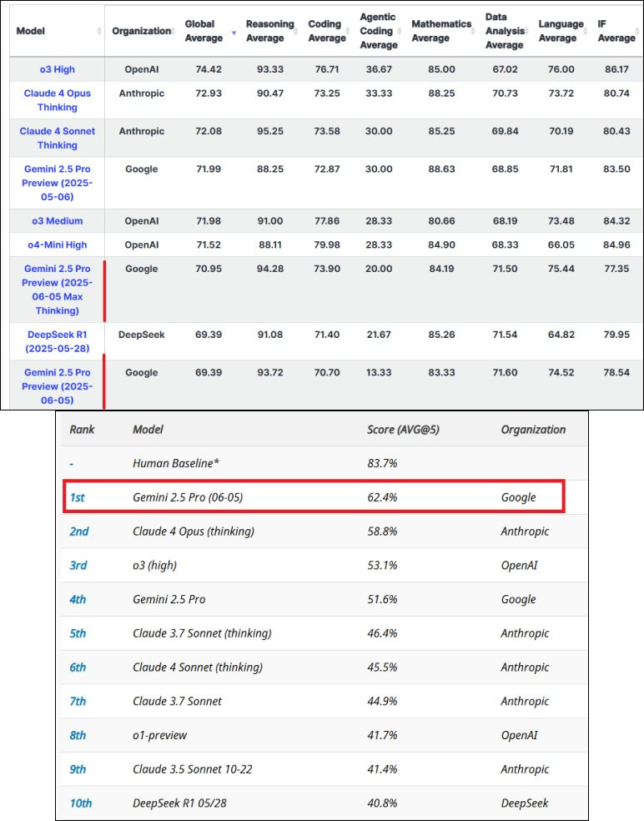Open the o3 High model link
This screenshot has height=821, width=644.
pyautogui.click(x=57, y=69)
